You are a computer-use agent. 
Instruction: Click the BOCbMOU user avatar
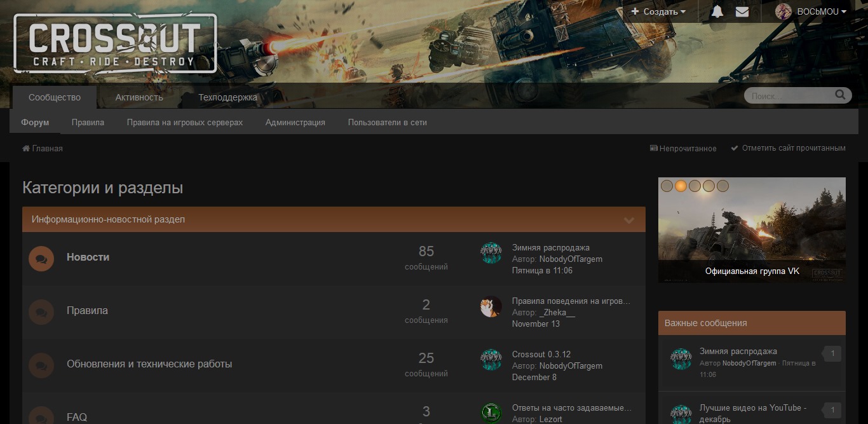[x=783, y=11]
